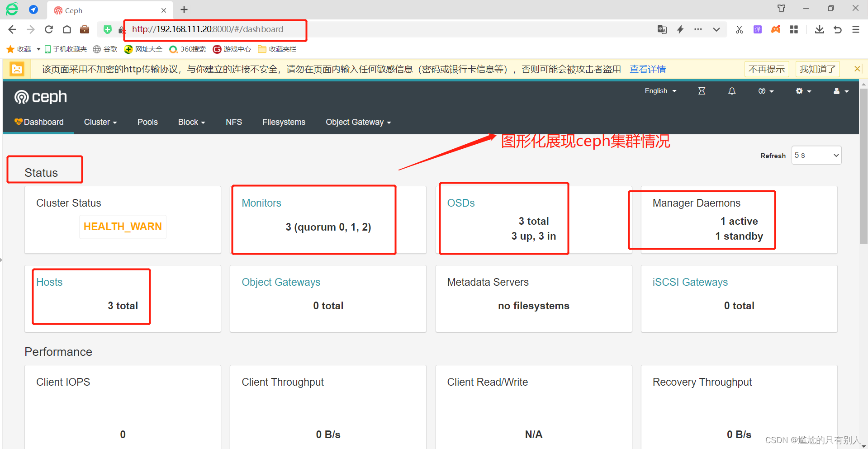This screenshot has width=868, height=449.
Task: Open the 谷歌 bookmark
Action: [105, 49]
